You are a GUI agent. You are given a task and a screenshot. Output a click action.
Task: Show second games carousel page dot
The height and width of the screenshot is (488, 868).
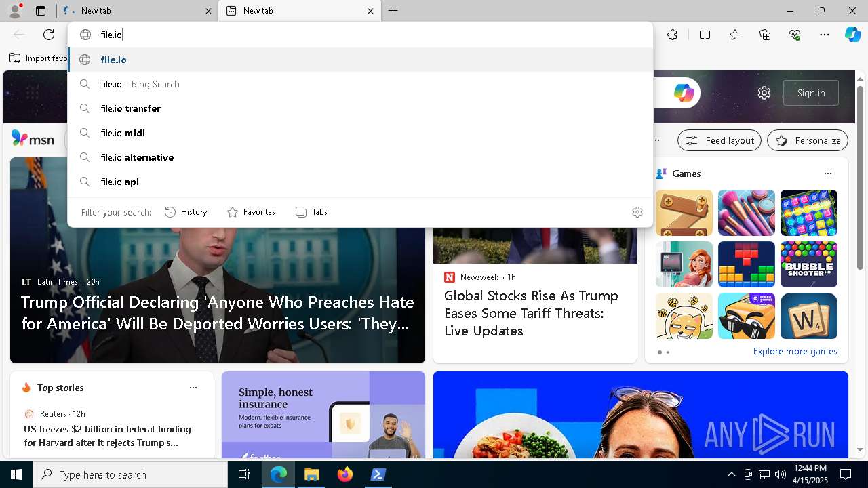coord(668,352)
